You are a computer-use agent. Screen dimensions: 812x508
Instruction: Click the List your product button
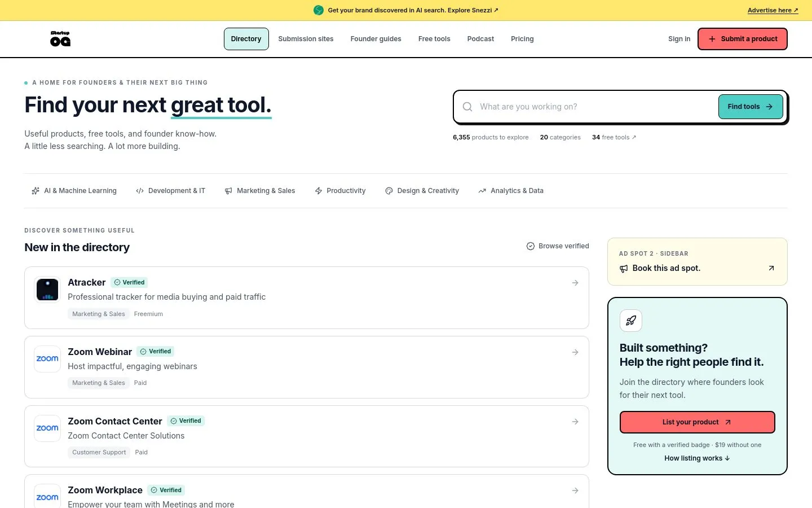(698, 422)
